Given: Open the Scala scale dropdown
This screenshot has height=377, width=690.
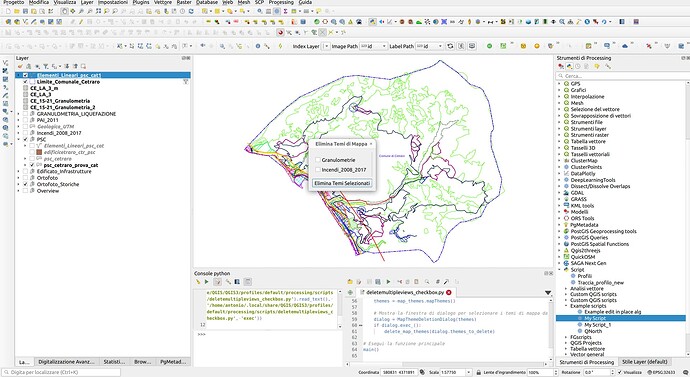Looking at the screenshot, I should [x=468, y=372].
